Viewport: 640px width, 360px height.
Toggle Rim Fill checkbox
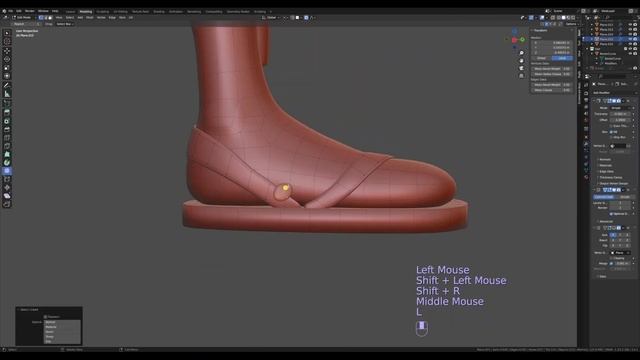pyautogui.click(x=611, y=132)
